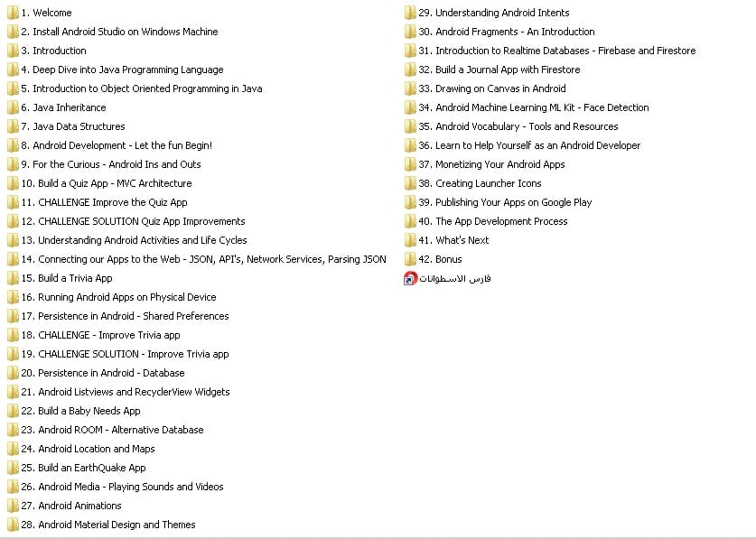Viewport: 756px width, 539px height.
Task: Click '16. Running Android Apps on Physical Device'
Action: (x=118, y=297)
